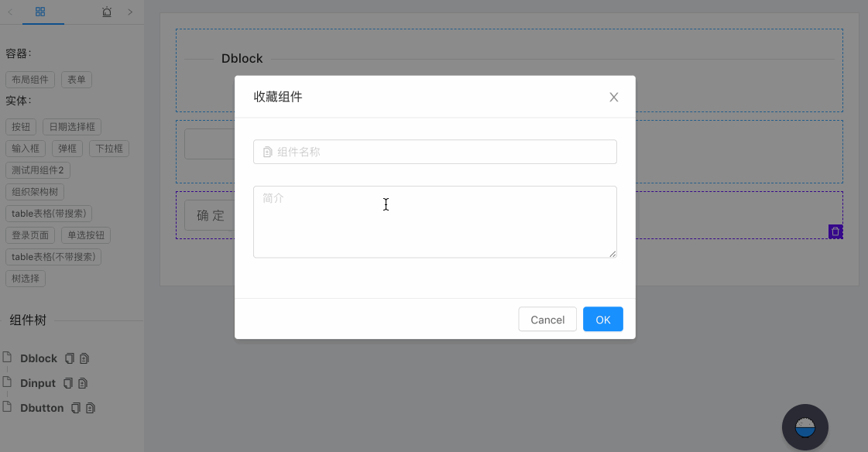Click the copy icon for Dinput

pos(68,383)
